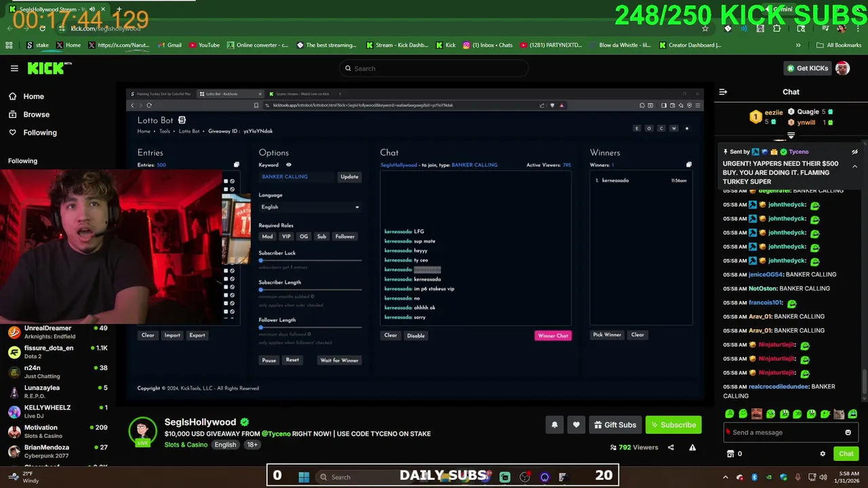The width and height of the screenshot is (868, 488).
Task: Open BrianMendoza channel in sidebar
Action: (x=58, y=451)
